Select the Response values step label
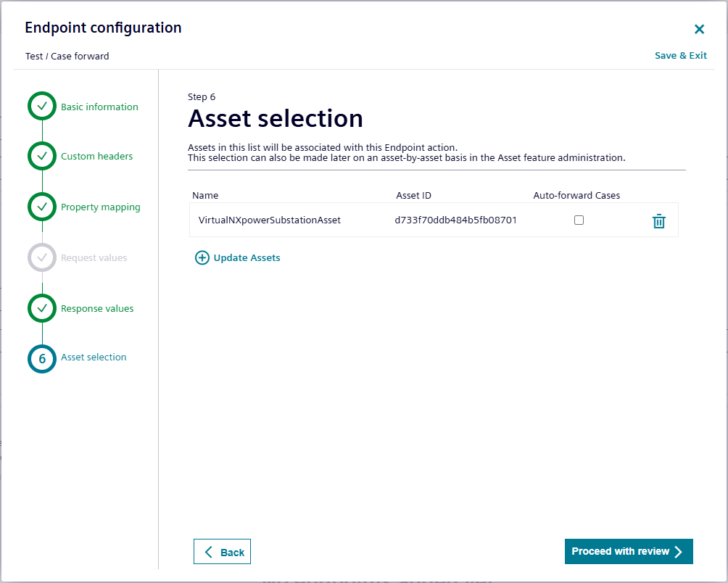This screenshot has width=728, height=583. (x=97, y=308)
